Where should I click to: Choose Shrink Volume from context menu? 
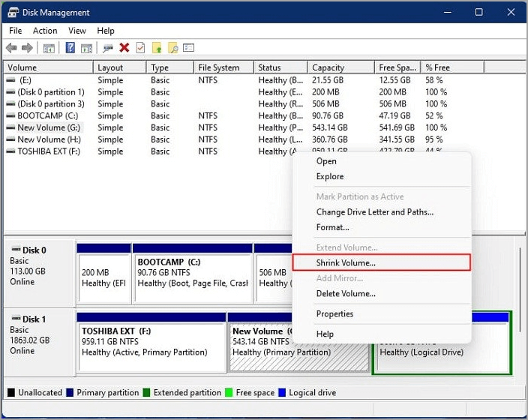coord(346,263)
